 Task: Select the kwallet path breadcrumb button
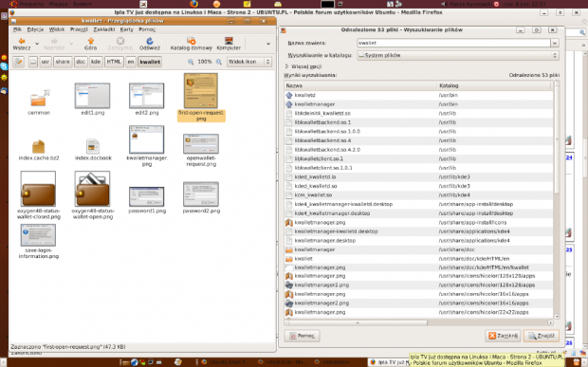(x=150, y=62)
